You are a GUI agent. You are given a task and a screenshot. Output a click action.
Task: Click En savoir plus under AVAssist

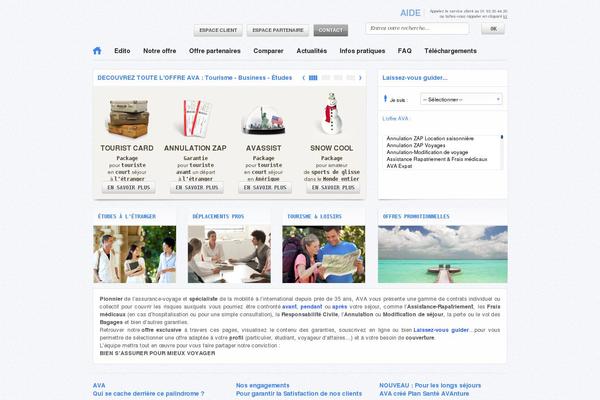(x=265, y=188)
